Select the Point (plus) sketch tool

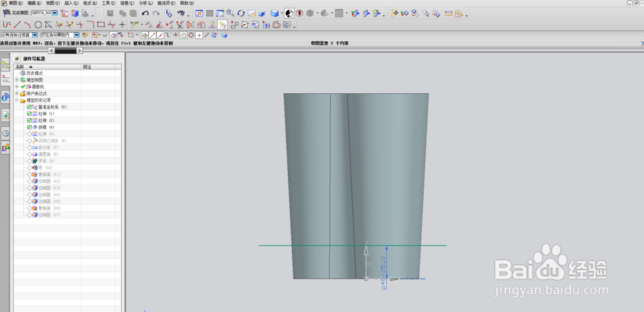pos(122,24)
